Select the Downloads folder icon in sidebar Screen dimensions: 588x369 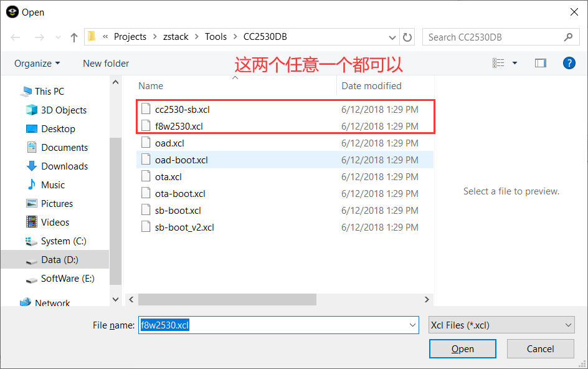[x=32, y=166]
